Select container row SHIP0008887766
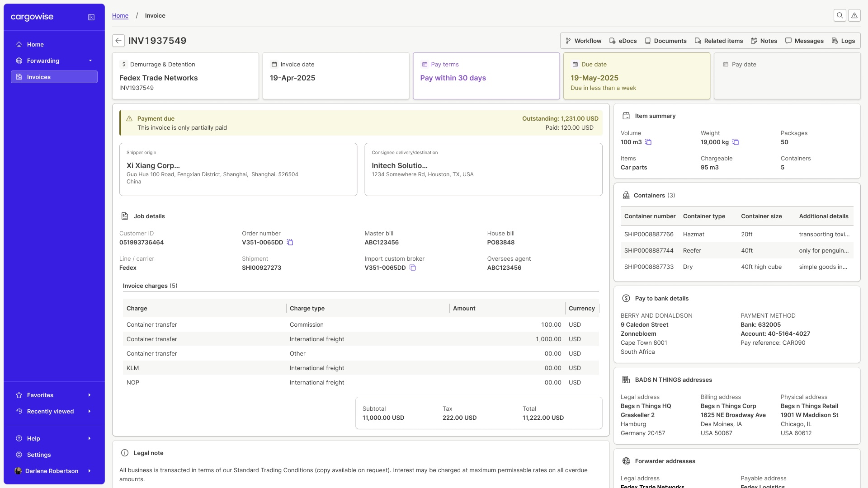868x488 pixels. [x=737, y=234]
